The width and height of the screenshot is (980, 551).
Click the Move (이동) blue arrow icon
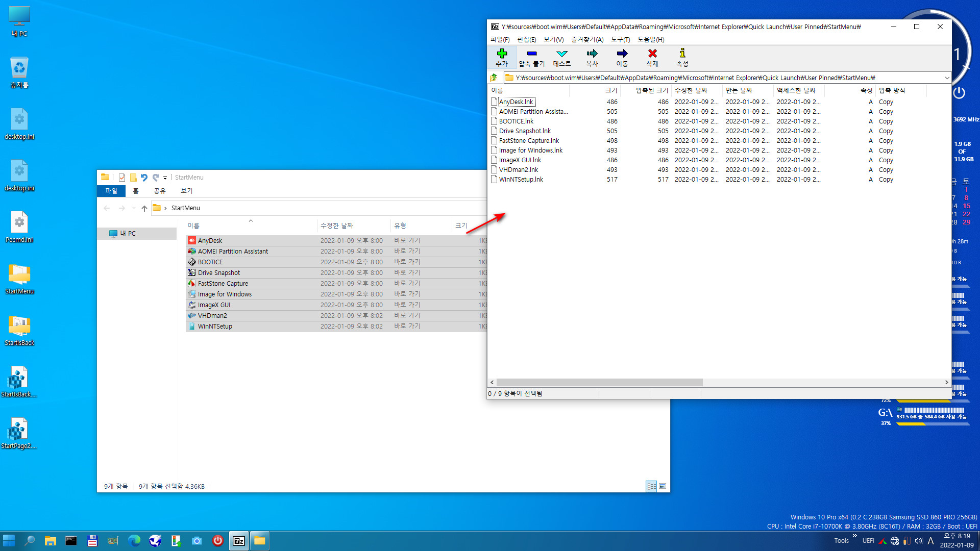[x=622, y=57]
